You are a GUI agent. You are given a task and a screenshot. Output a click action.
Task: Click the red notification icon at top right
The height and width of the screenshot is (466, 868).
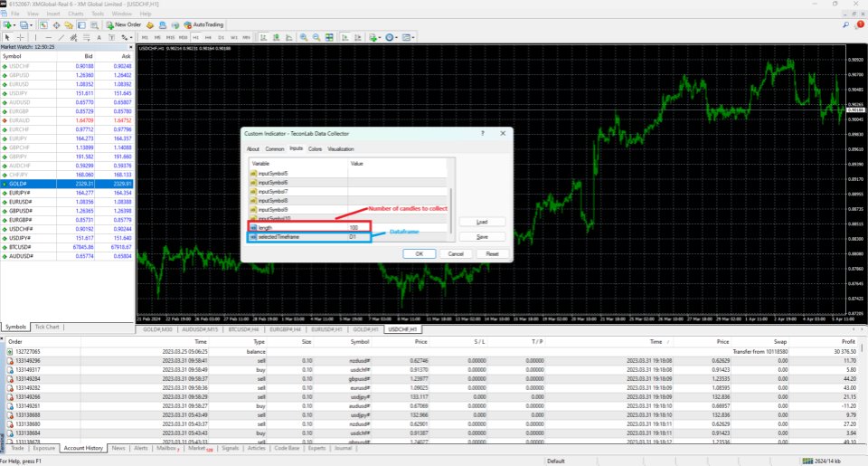[860, 25]
